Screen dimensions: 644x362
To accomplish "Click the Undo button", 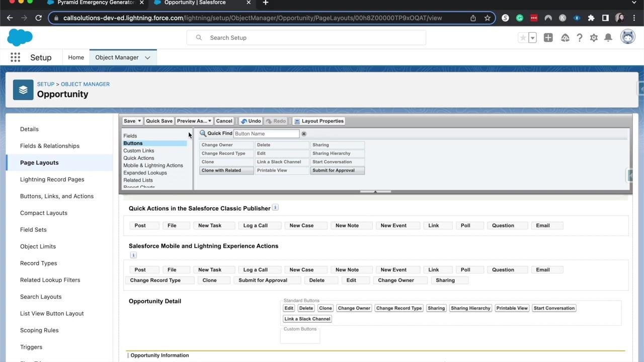I will [x=251, y=121].
